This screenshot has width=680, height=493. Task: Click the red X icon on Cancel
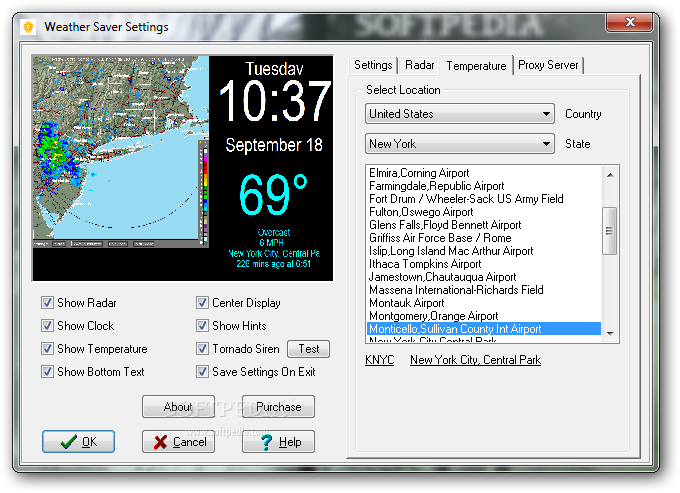[160, 442]
